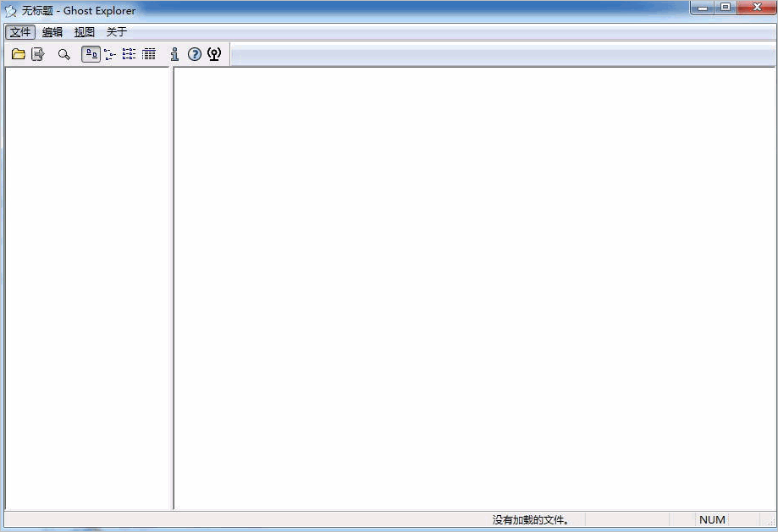The width and height of the screenshot is (778, 532).
Task: Click the 无标题 - Ghost Explorer title text
Action: click(x=79, y=11)
